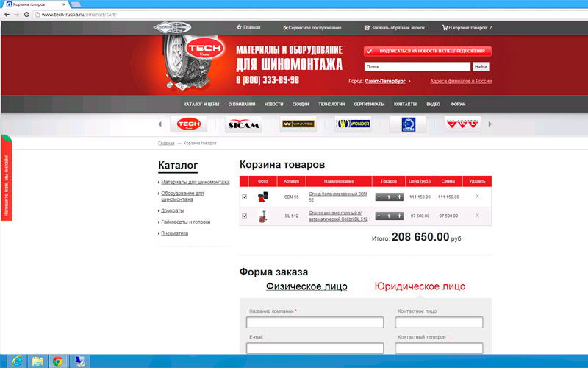Open the shopping cart icon in header
This screenshot has height=368, width=588.
445,28
